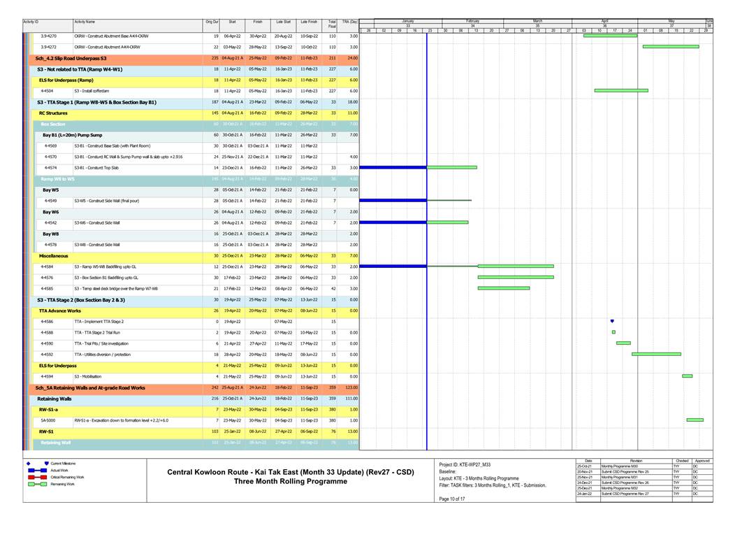
Task: Expand the Sch_5A Retaining Walls group row
Action: pos(89,387)
